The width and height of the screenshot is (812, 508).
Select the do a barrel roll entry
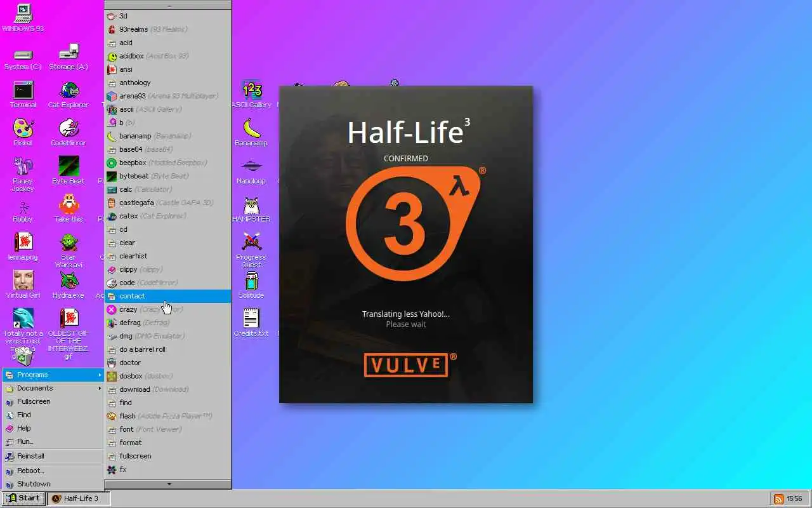(168, 349)
